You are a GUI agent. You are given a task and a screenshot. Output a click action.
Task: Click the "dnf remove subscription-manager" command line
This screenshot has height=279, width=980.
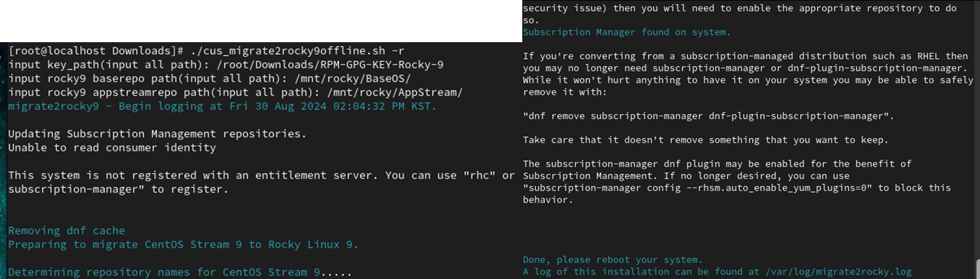pyautogui.click(x=708, y=116)
